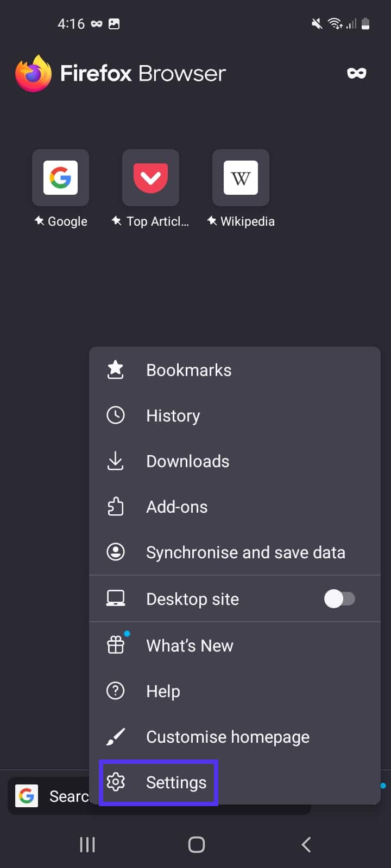The width and height of the screenshot is (391, 868).
Task: Select the Add-ons puzzle piece icon
Action: tap(116, 507)
